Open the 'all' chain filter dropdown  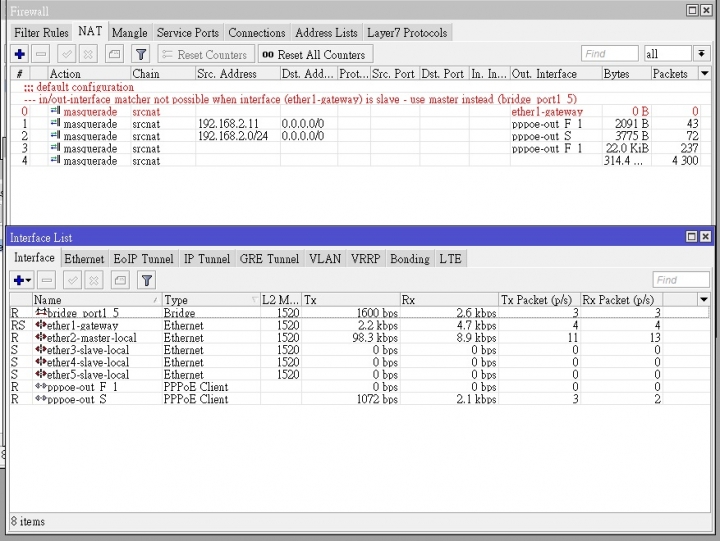[701, 54]
